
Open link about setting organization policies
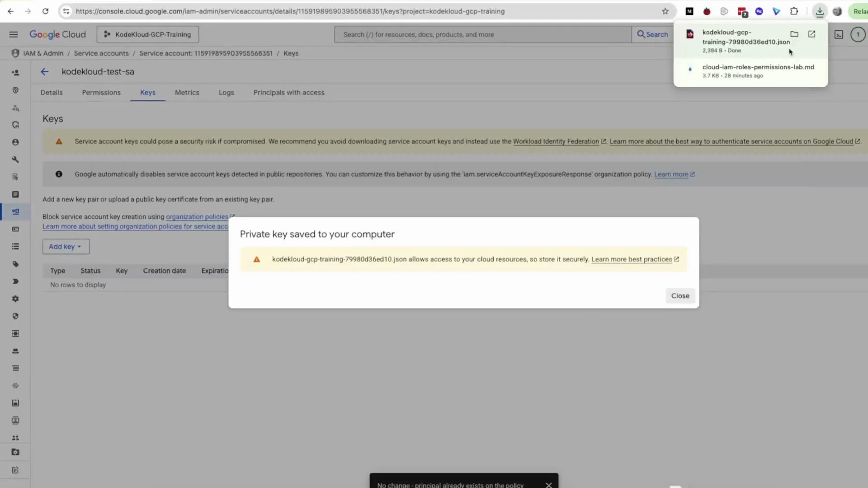[x=135, y=226]
